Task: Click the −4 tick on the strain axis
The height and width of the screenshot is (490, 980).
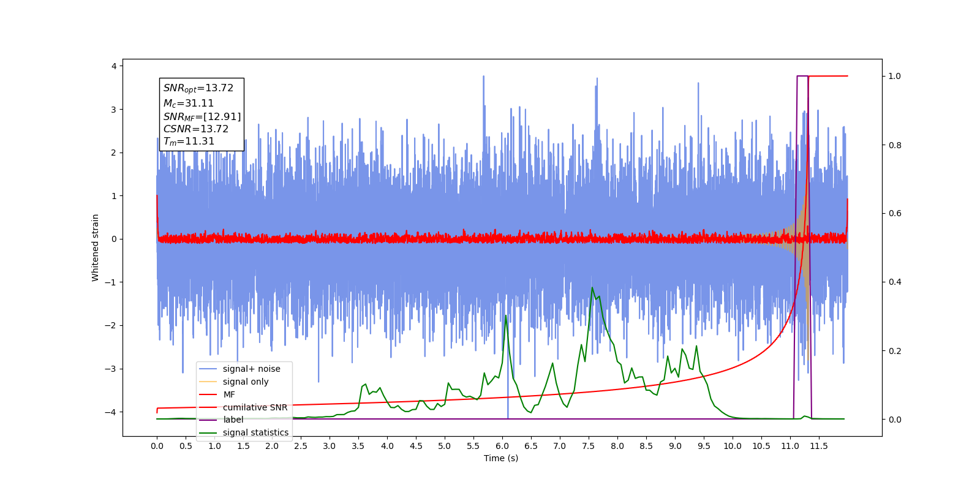Action: 110,412
